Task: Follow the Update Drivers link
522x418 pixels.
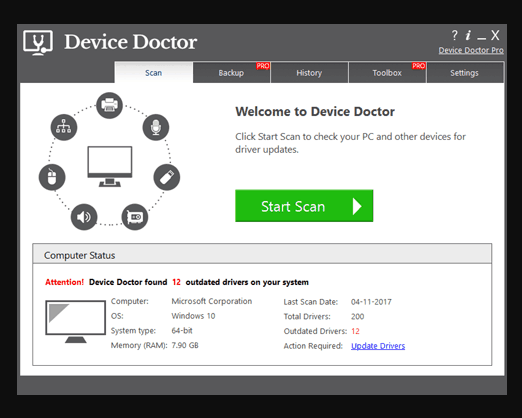Action: pyautogui.click(x=378, y=346)
